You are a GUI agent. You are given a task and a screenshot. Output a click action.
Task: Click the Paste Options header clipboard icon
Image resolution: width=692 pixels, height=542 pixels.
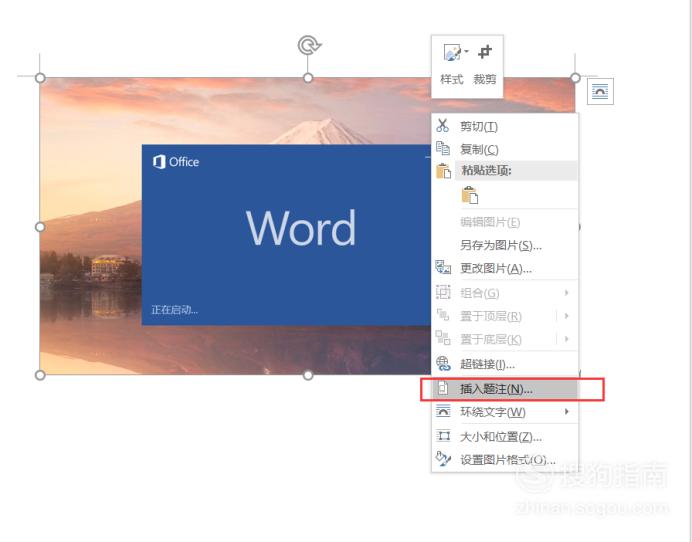443,170
